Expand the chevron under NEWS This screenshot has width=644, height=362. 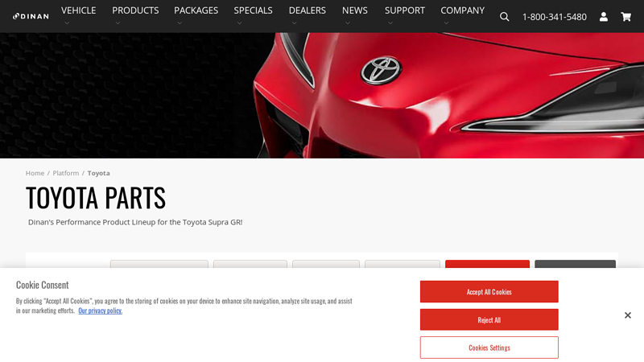(348, 23)
